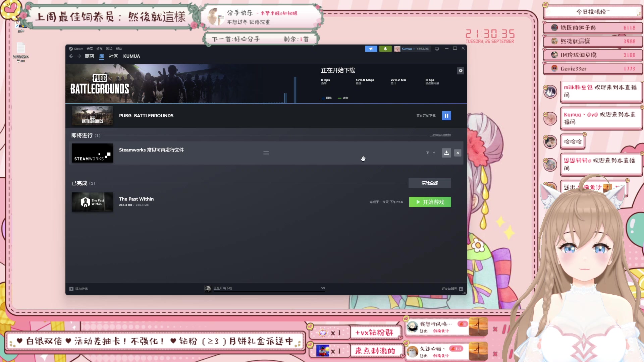Screen dimensions: 644x362
Task: Click 铁匠的把子肉 leaderboard entry
Action: click(x=592, y=27)
